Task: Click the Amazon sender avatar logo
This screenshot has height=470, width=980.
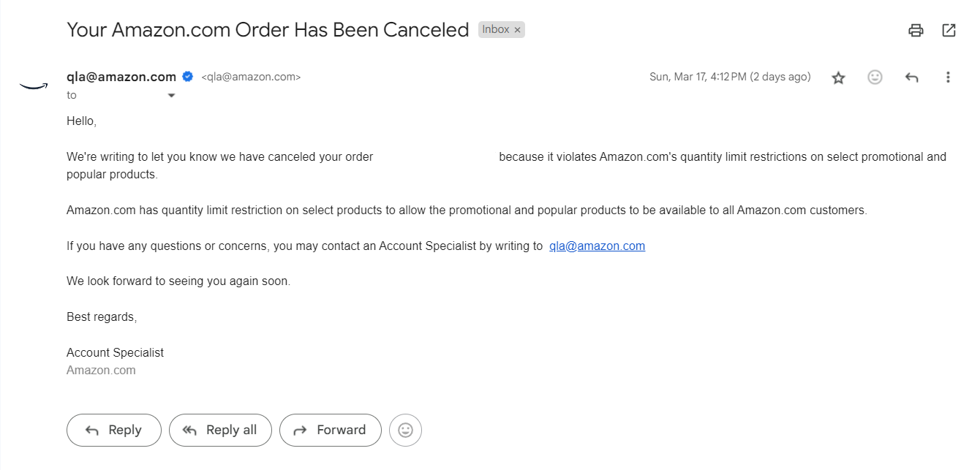Action: point(34,86)
